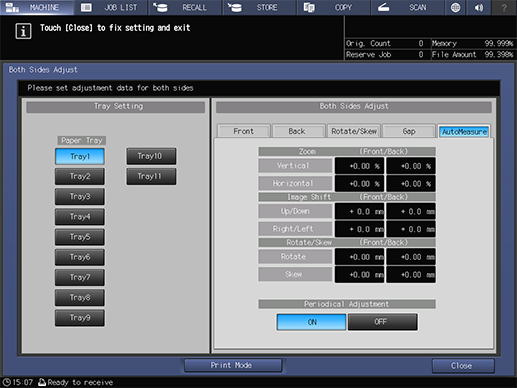Click the MACHINE icon in top bar
517x388 pixels.
(13, 7)
